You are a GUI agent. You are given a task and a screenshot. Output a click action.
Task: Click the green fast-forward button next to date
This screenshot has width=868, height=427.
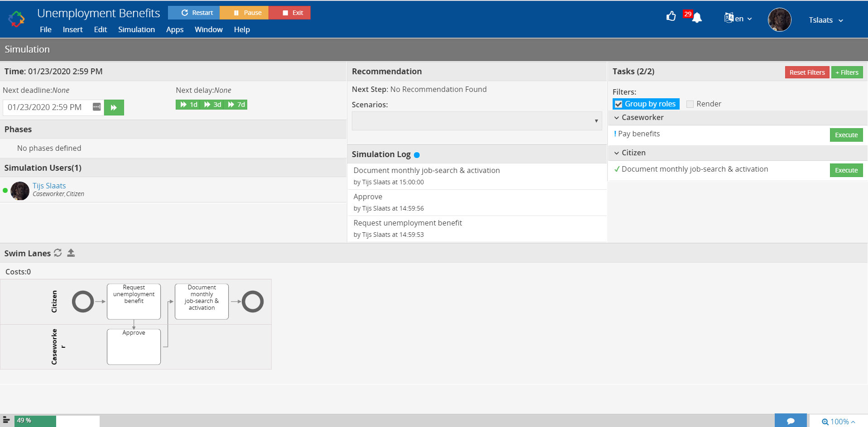coord(114,107)
